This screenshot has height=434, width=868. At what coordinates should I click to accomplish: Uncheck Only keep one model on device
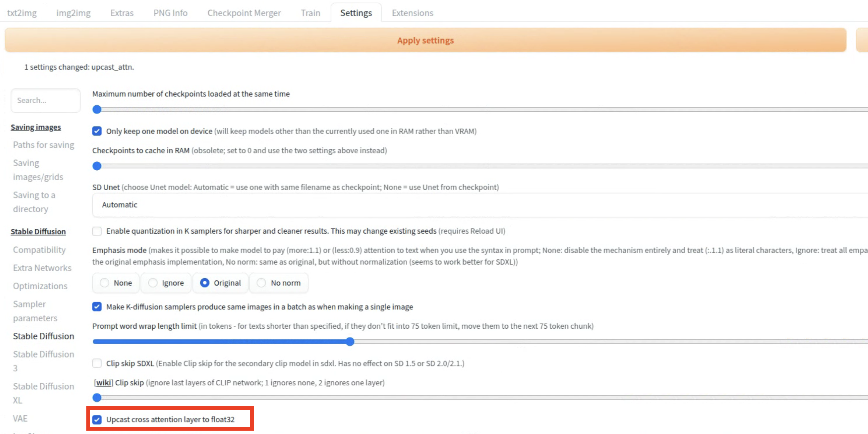[97, 131]
